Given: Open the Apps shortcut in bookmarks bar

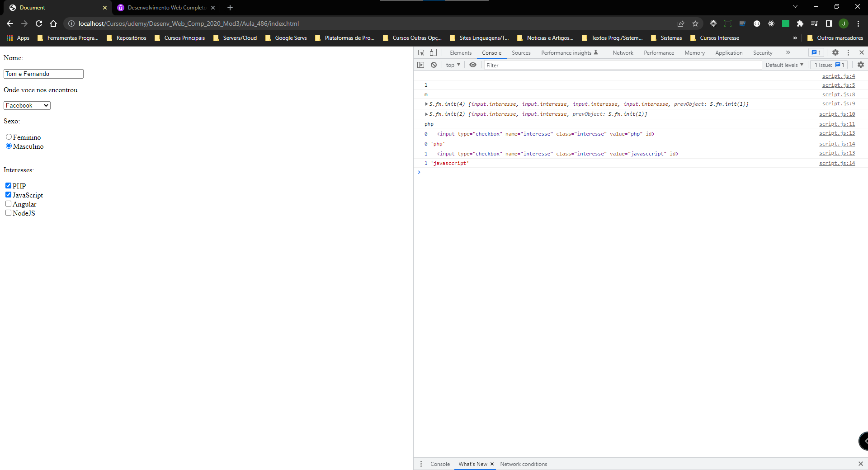Looking at the screenshot, I should pyautogui.click(x=18, y=38).
